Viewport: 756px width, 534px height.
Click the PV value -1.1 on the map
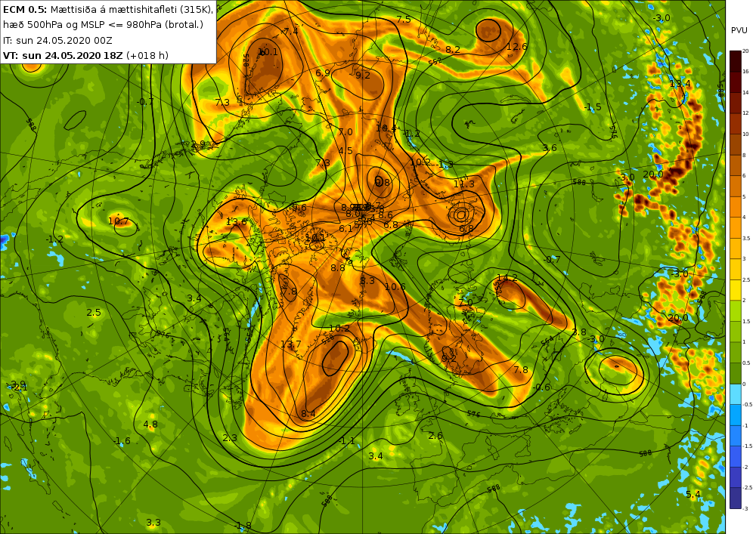coord(346,441)
